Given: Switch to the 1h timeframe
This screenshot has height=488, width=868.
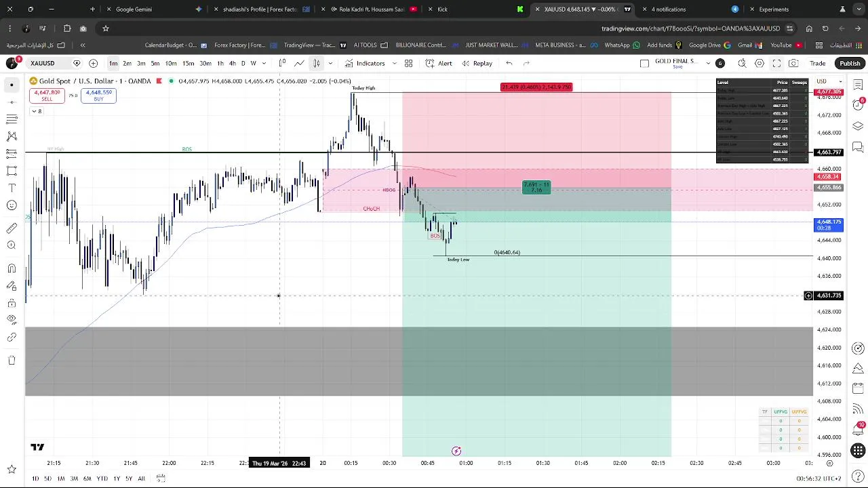Looking at the screenshot, I should (x=220, y=63).
